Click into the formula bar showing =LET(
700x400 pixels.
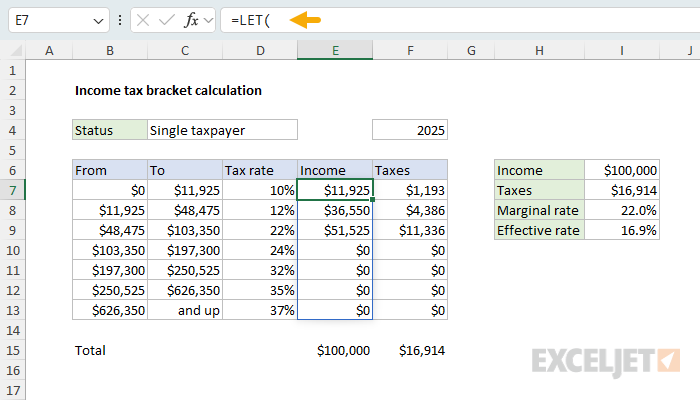(x=460, y=20)
